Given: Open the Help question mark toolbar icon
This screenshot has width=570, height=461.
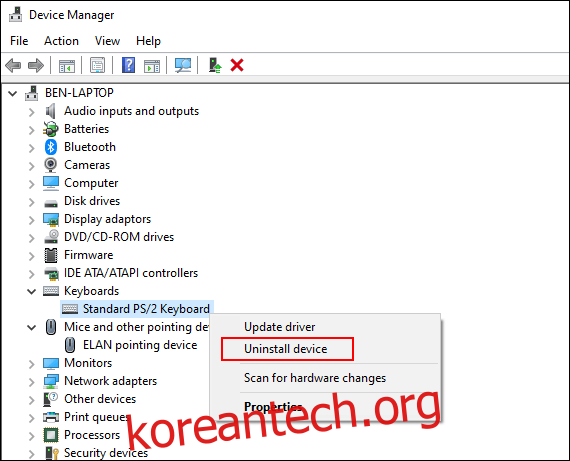Looking at the screenshot, I should pos(128,65).
